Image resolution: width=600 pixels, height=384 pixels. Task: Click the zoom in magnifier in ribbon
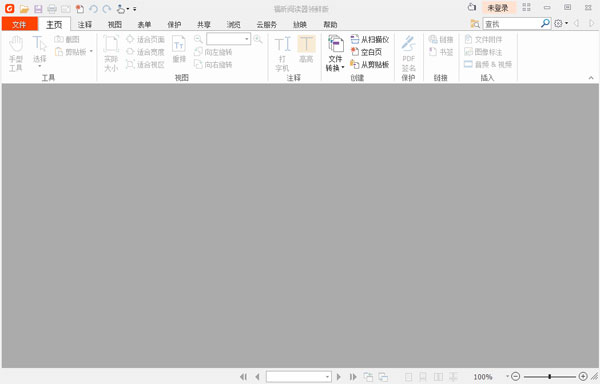tap(258, 39)
